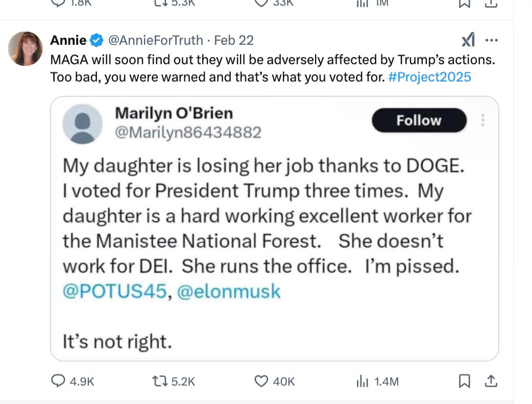Click Marilyn O'Brien's default avatar
Image resolution: width=532 pixels, height=404 pixels.
[x=82, y=123]
